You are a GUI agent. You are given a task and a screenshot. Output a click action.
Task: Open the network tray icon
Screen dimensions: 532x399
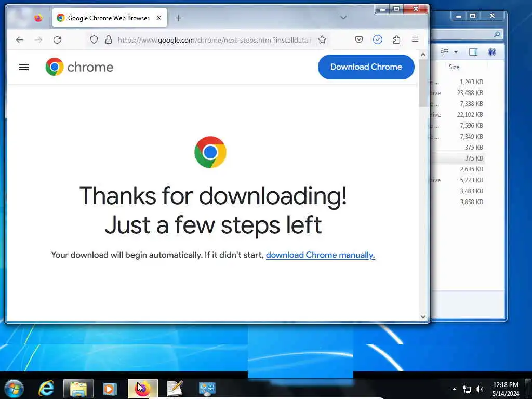[467, 390]
